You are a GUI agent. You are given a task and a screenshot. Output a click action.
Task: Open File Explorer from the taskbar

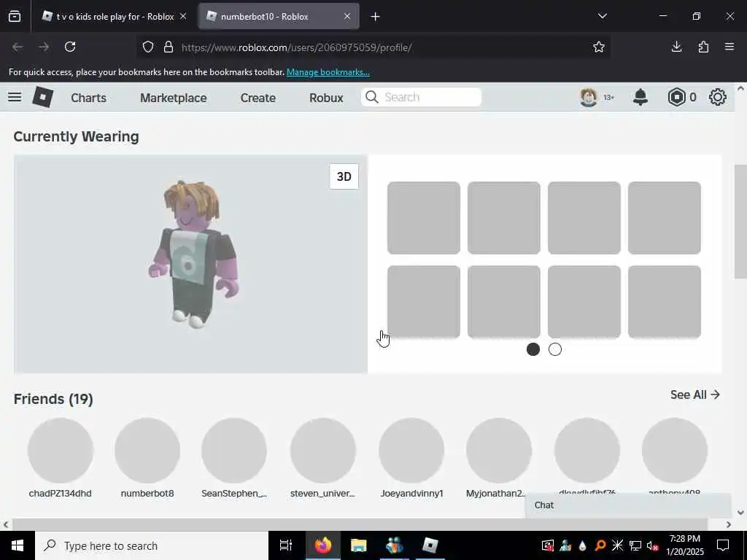pyautogui.click(x=358, y=545)
